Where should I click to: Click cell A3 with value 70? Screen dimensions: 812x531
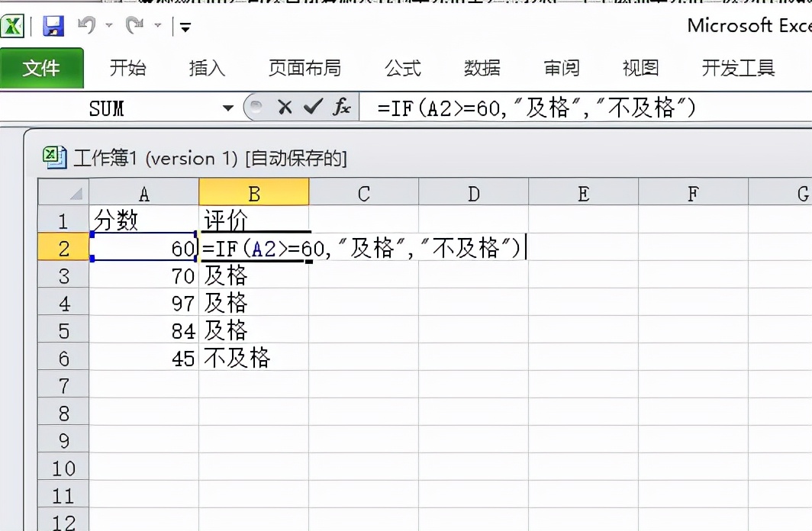[144, 276]
